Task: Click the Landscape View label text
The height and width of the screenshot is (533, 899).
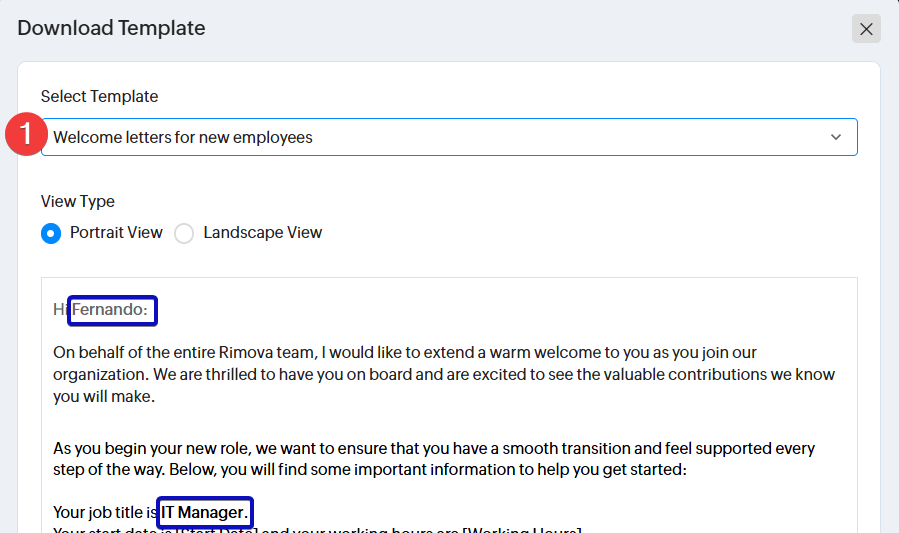Action: point(262,232)
